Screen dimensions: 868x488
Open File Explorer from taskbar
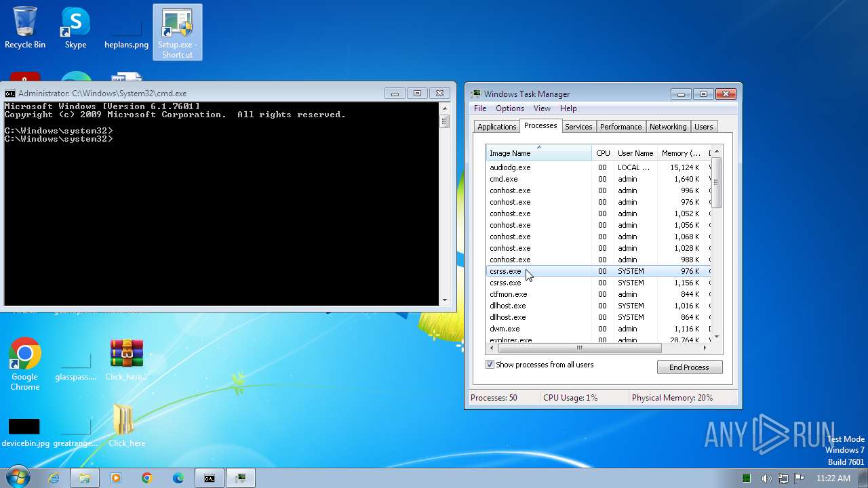pos(85,478)
